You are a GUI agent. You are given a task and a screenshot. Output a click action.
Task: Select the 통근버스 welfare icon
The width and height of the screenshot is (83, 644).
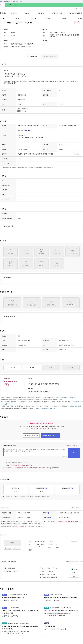(x=10, y=252)
